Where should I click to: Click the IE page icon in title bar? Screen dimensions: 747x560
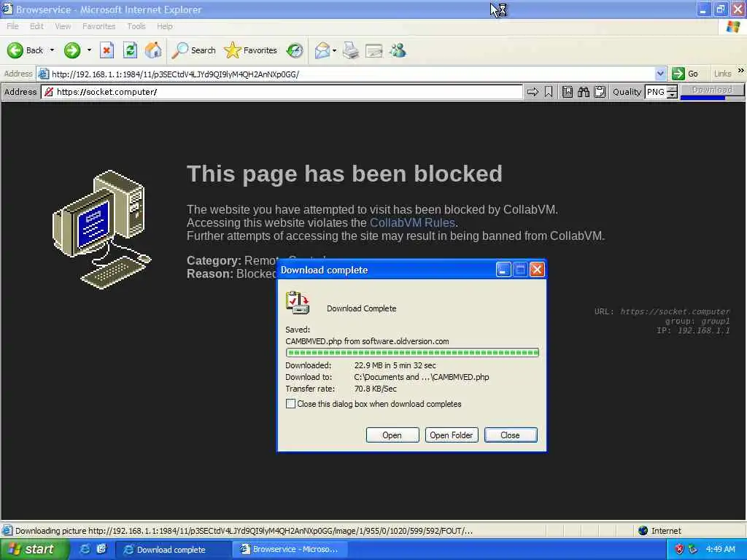pyautogui.click(x=7, y=9)
